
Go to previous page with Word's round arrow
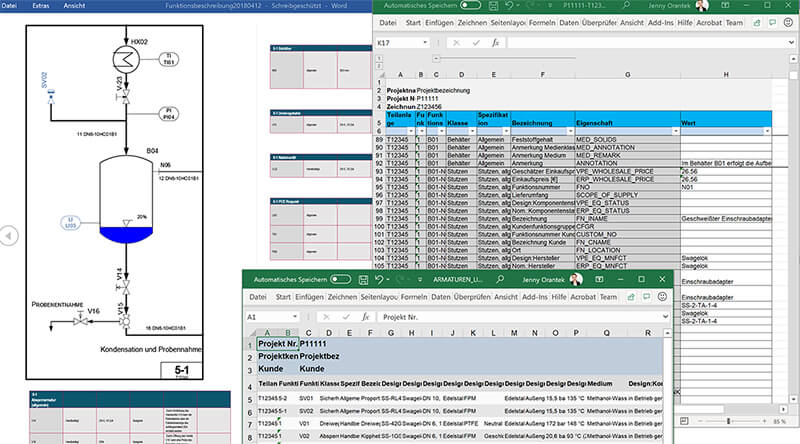[9, 236]
